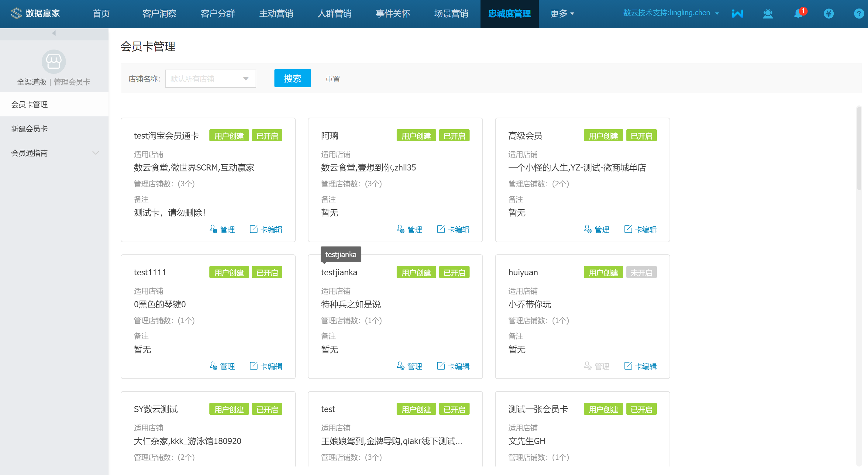Viewport: 868px width, 475px height.
Task: Open the 主动营销 navigation tab
Action: 276,13
